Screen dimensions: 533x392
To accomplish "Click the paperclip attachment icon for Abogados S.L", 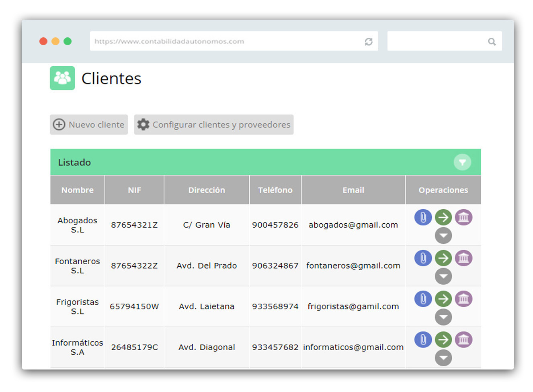I will 423,217.
